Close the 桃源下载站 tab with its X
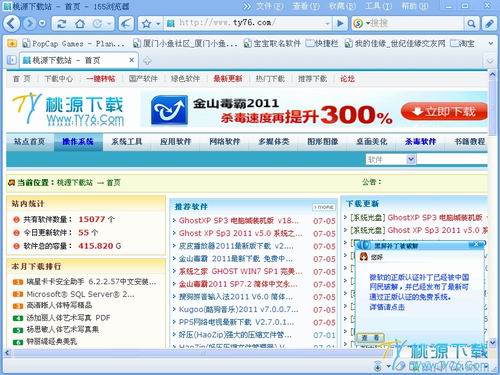The width and height of the screenshot is (500, 375). 132,60
